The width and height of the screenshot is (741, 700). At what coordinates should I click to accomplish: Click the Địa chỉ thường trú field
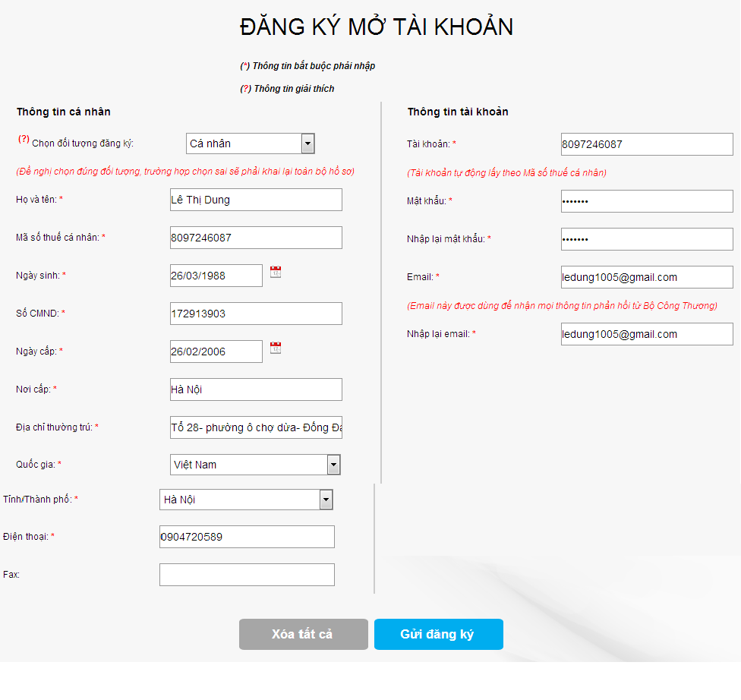coord(256,427)
